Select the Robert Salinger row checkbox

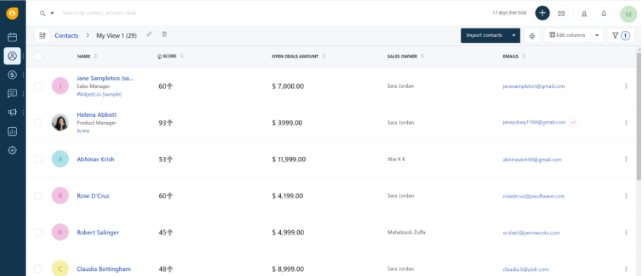coord(38,232)
